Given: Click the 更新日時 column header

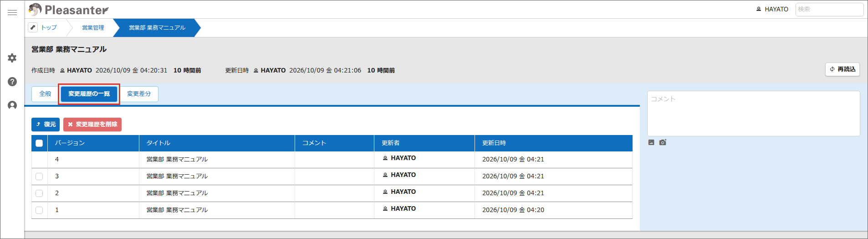Looking at the screenshot, I should pyautogui.click(x=554, y=143).
